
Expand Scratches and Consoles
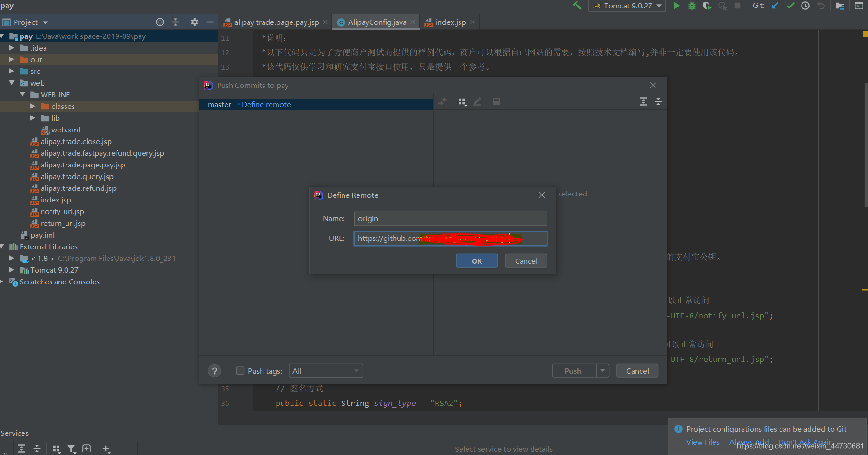(2, 282)
